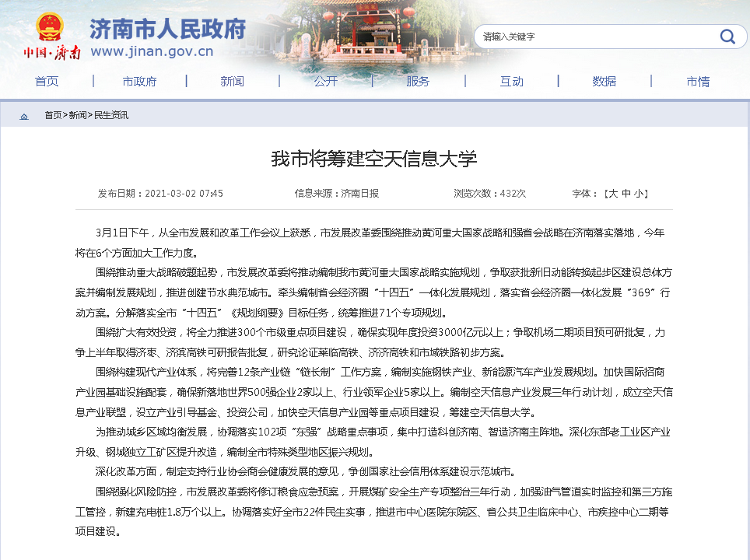Open the 民生资讯 breadcrumb link
Screen dimensions: 750x560
tap(111, 115)
